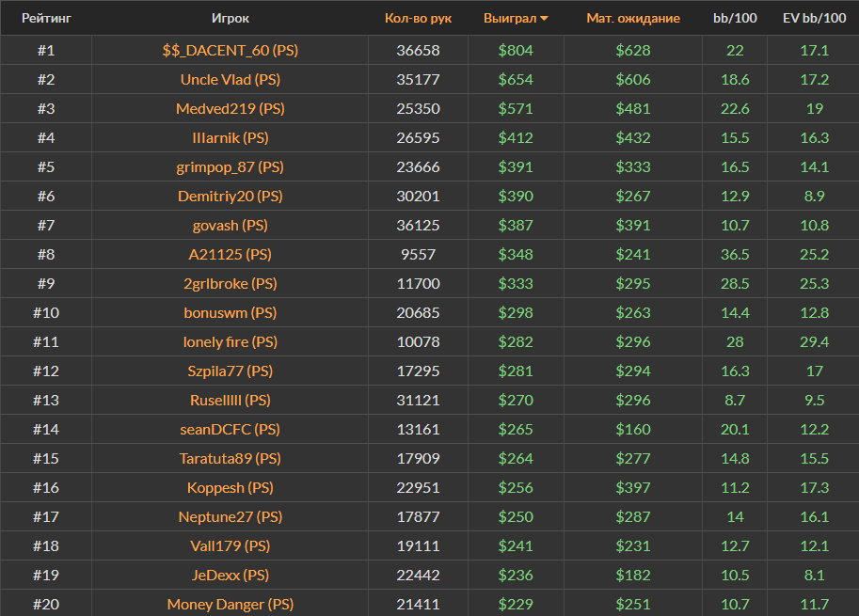Sort by Кол-во рук column header
Image resolution: width=859 pixels, height=616 pixels.
coord(418,19)
